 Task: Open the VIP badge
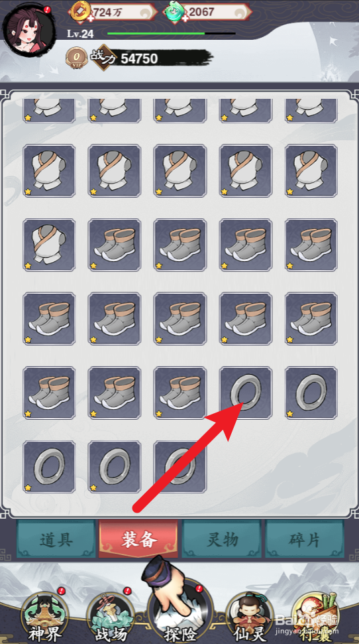[x=76, y=58]
